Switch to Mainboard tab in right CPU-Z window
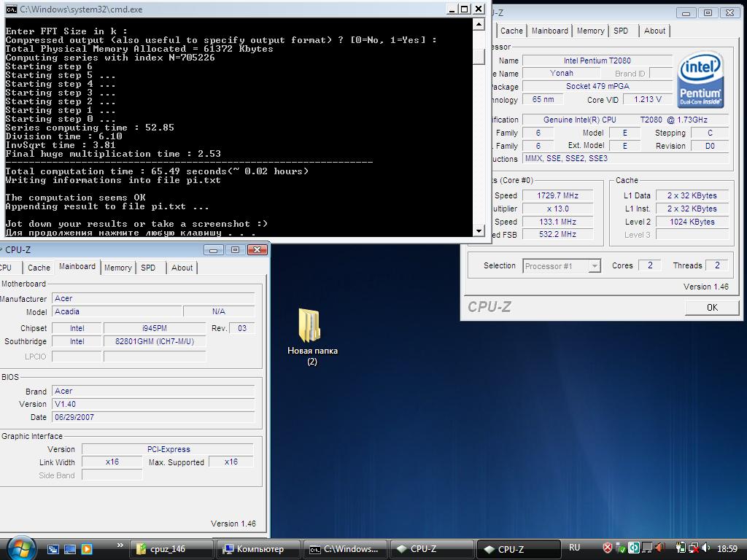Image resolution: width=747 pixels, height=560 pixels. (x=550, y=31)
